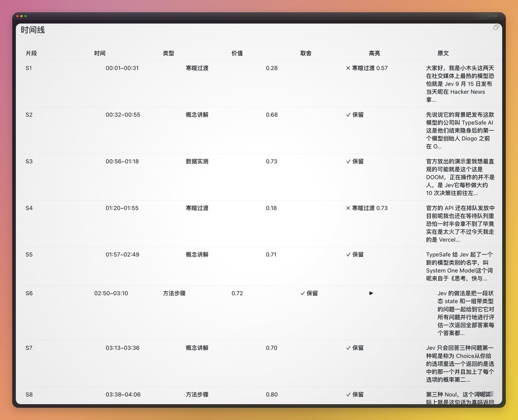Click the 取舍 column header
The width and height of the screenshot is (518, 420).
point(306,54)
